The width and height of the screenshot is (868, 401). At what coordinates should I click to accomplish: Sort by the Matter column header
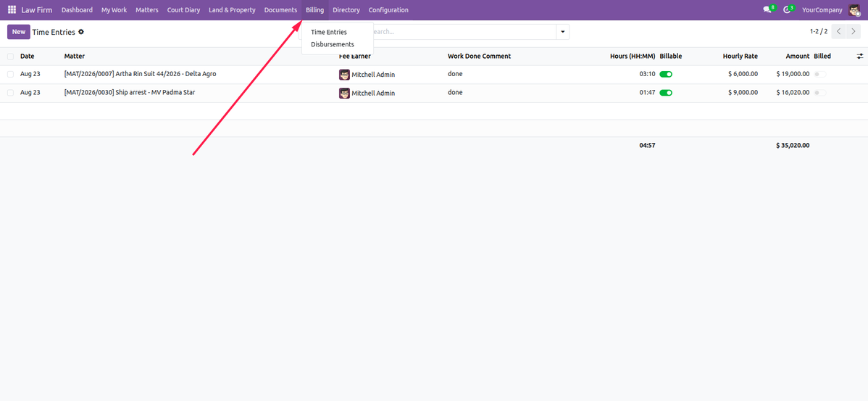coord(74,57)
